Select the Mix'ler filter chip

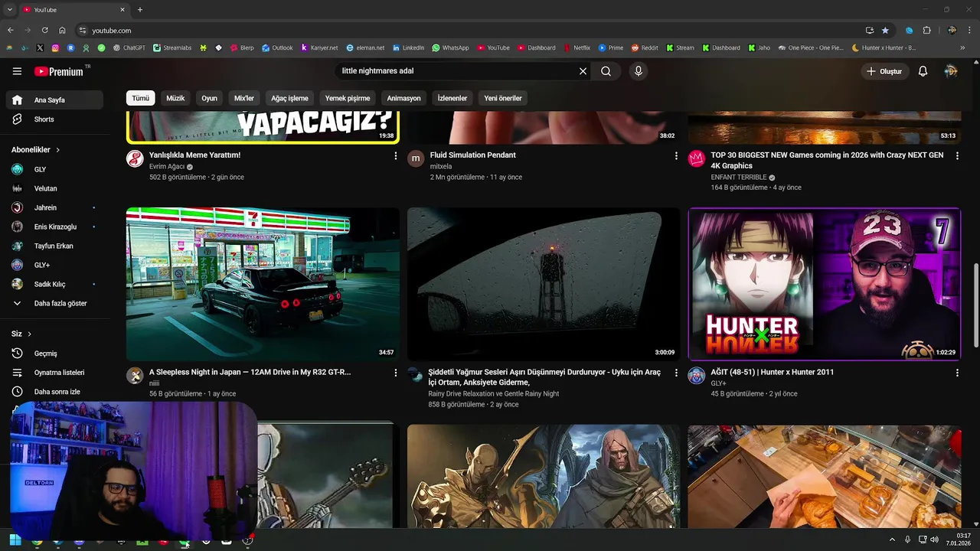(244, 98)
